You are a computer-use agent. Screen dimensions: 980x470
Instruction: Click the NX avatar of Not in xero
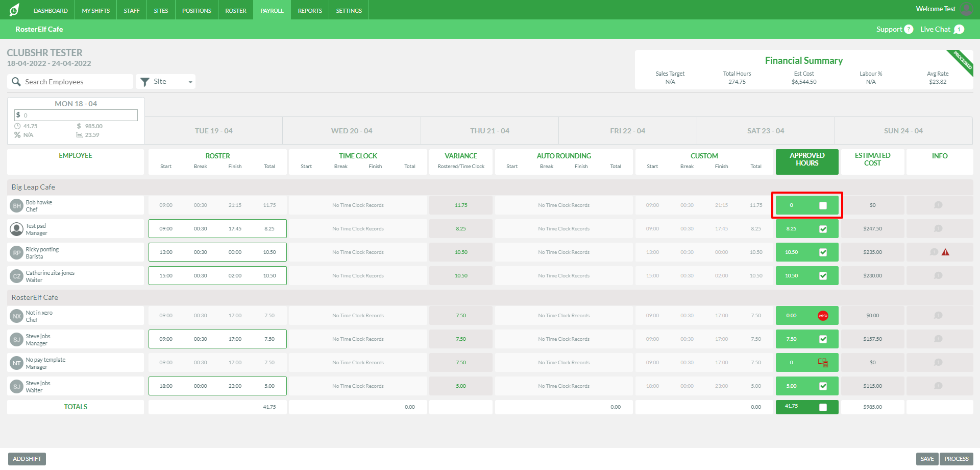17,316
